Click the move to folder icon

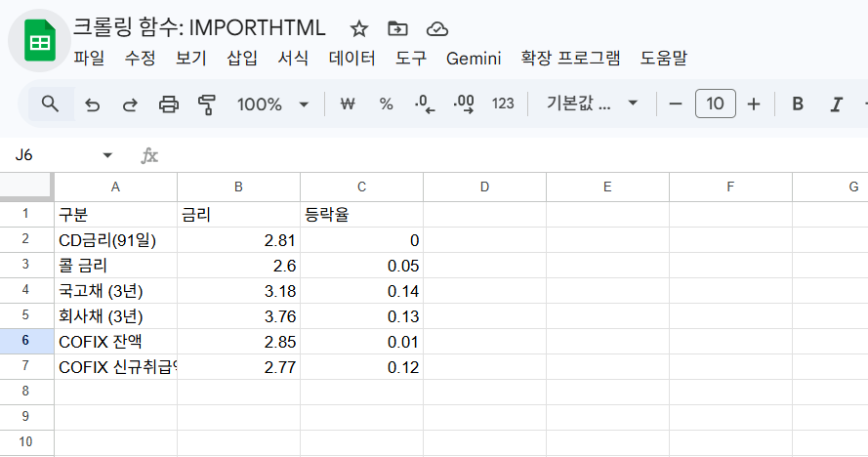coord(397,28)
